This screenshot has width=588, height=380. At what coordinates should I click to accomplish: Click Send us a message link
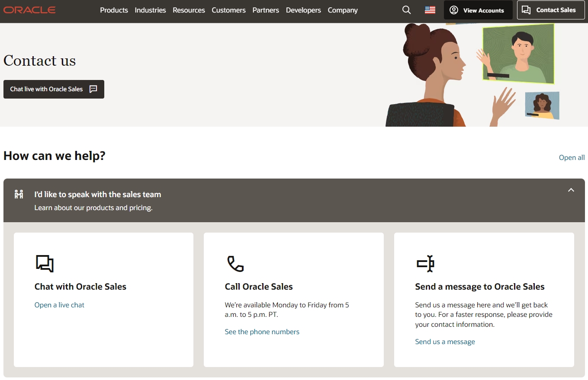445,342
